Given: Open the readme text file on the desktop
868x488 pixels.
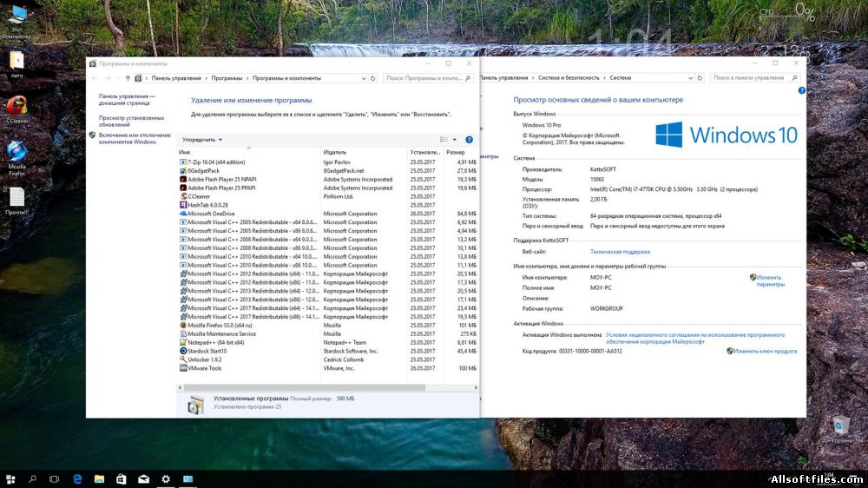Looking at the screenshot, I should [17, 201].
